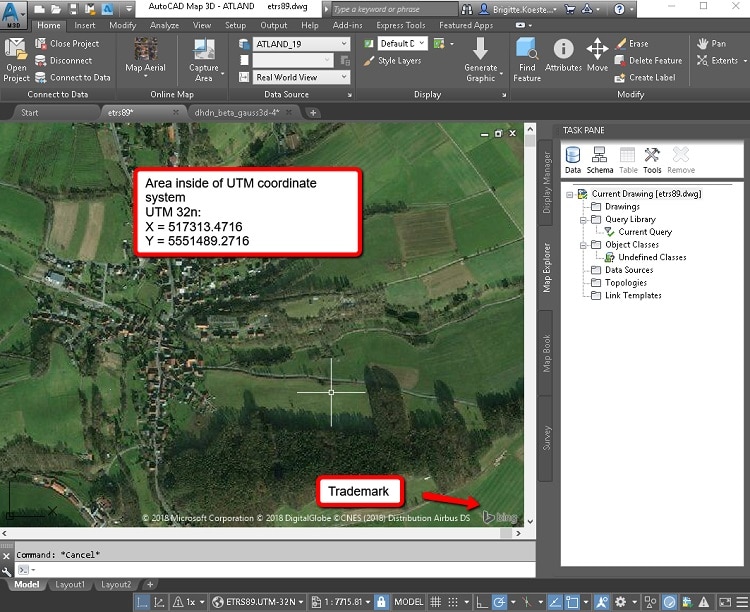This screenshot has height=612, width=750.
Task: Click the Generate Graphic button
Action: (481, 60)
